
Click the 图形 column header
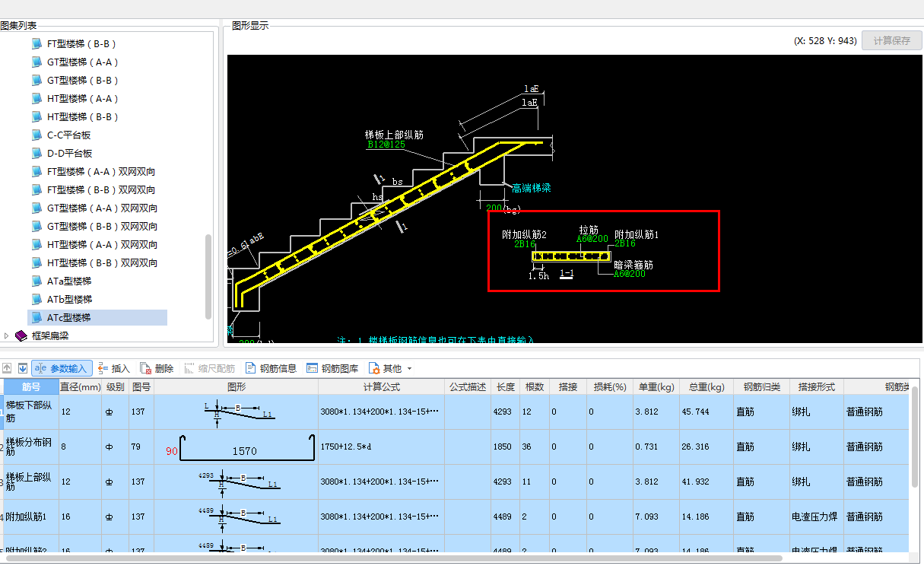[237, 386]
